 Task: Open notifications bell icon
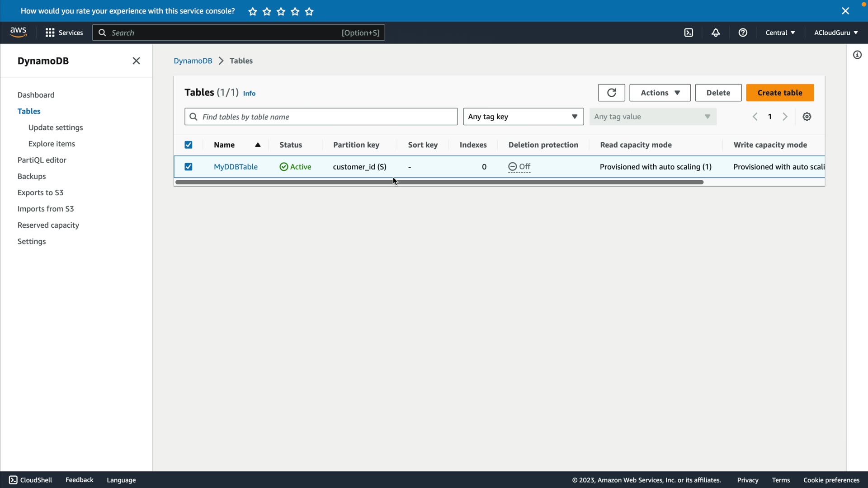(716, 33)
